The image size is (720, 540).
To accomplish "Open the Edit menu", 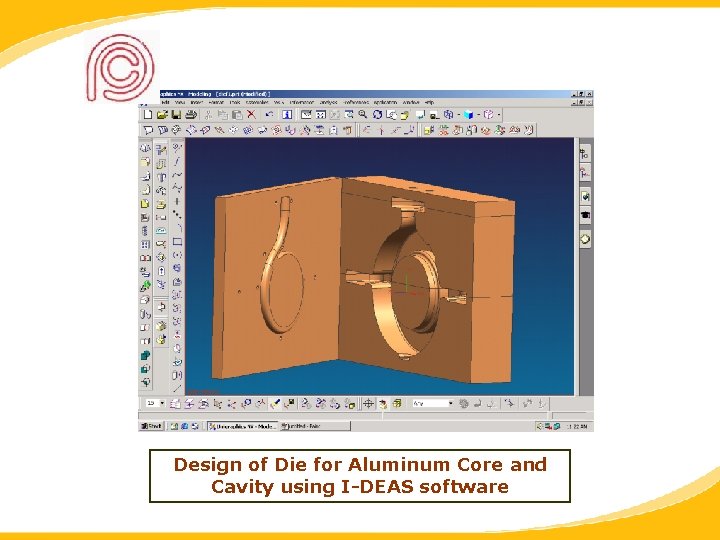I will click(165, 102).
